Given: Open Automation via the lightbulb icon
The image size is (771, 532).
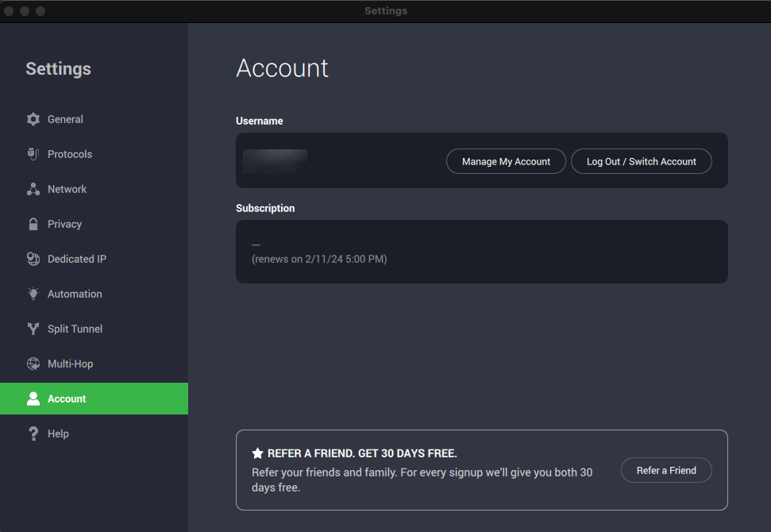Looking at the screenshot, I should pos(33,294).
